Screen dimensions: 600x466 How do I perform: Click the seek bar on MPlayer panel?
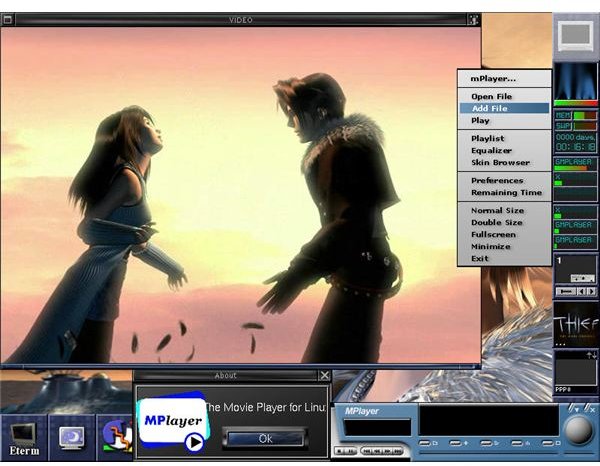click(488, 453)
